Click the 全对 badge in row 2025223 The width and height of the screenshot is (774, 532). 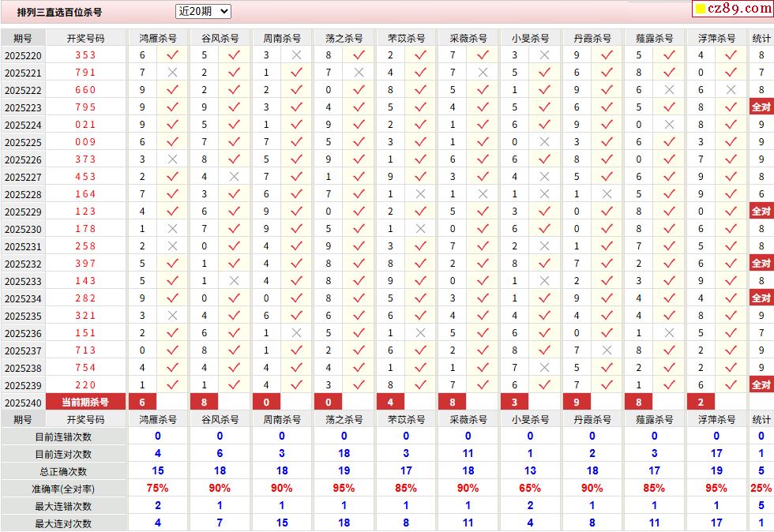(761, 107)
